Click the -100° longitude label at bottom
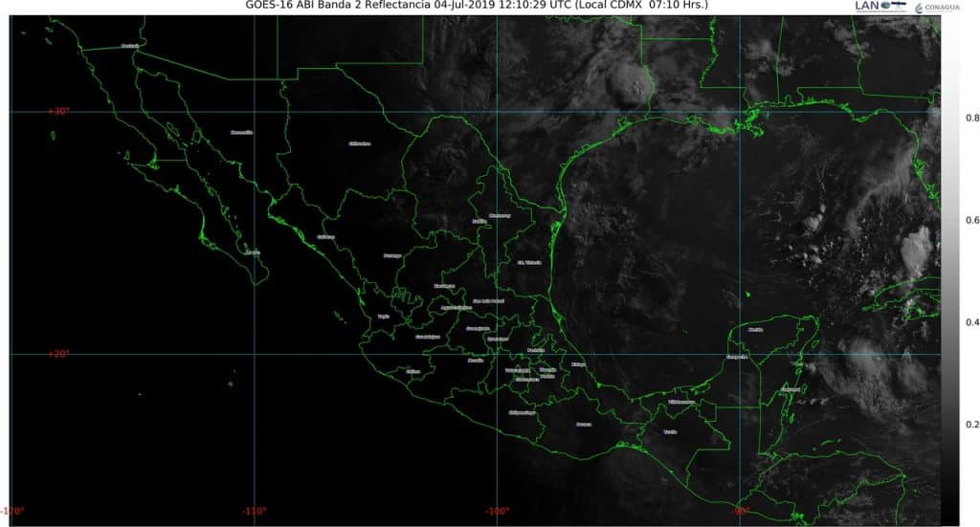Screen dimensions: 980x527 tap(496, 511)
